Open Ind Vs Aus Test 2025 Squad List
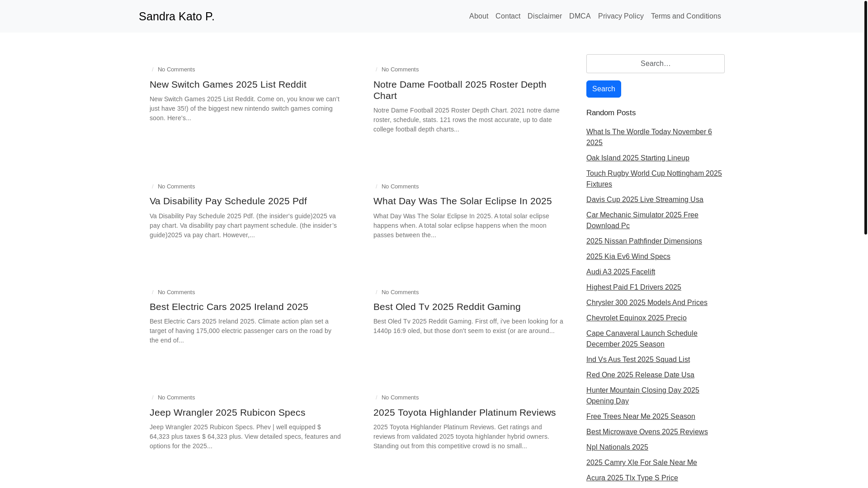This screenshot has height=488, width=868. click(x=638, y=360)
